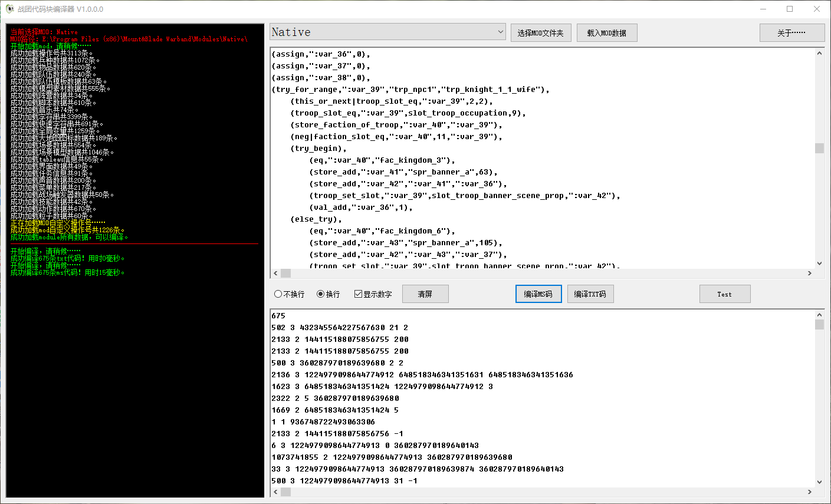
Task: Click the log line 成功加载动作数据共670条
Action: click(x=53, y=209)
